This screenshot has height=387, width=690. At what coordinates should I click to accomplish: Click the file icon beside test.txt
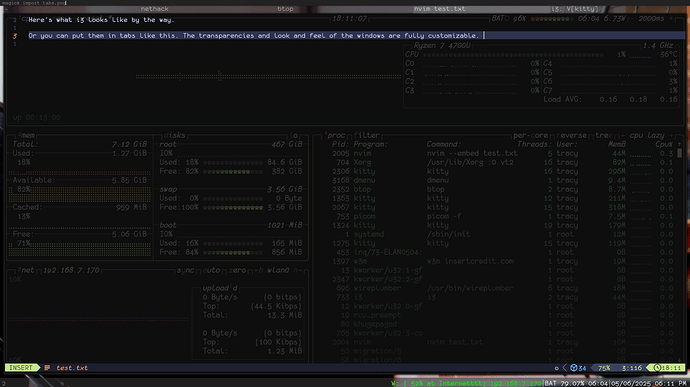point(47,368)
